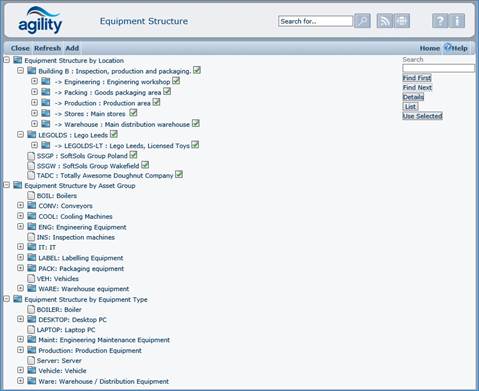Toggle the Totally Awesome Doughnut Company checkbox

pyautogui.click(x=179, y=174)
